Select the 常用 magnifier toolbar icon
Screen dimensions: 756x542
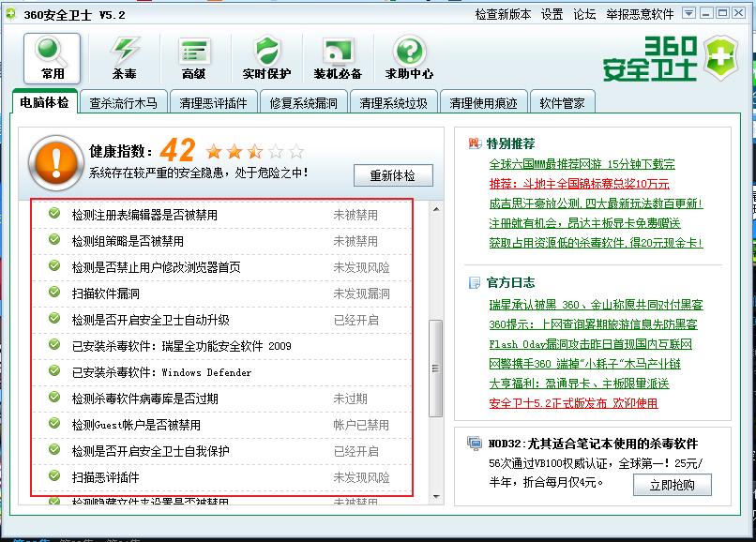52,58
